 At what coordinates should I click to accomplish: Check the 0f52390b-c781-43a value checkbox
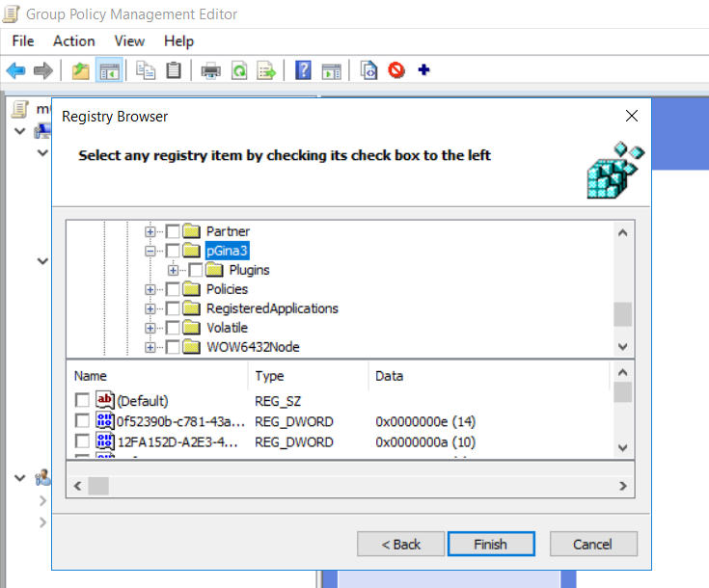point(82,421)
